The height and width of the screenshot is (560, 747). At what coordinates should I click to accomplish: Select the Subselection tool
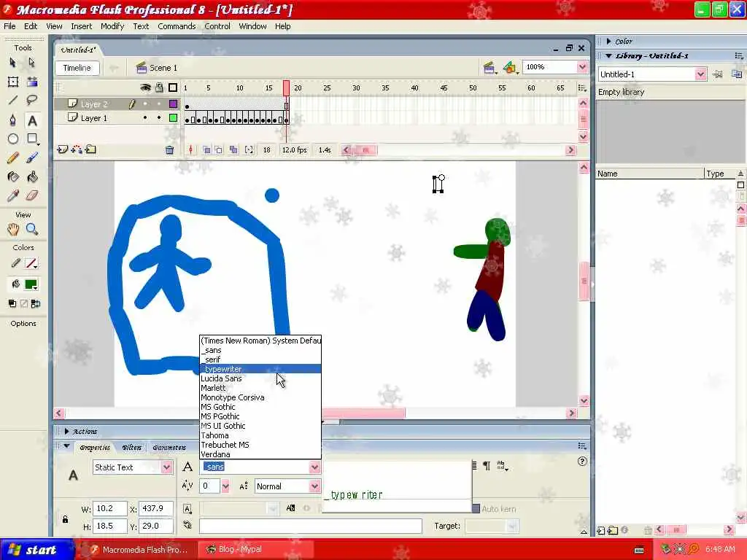click(32, 63)
